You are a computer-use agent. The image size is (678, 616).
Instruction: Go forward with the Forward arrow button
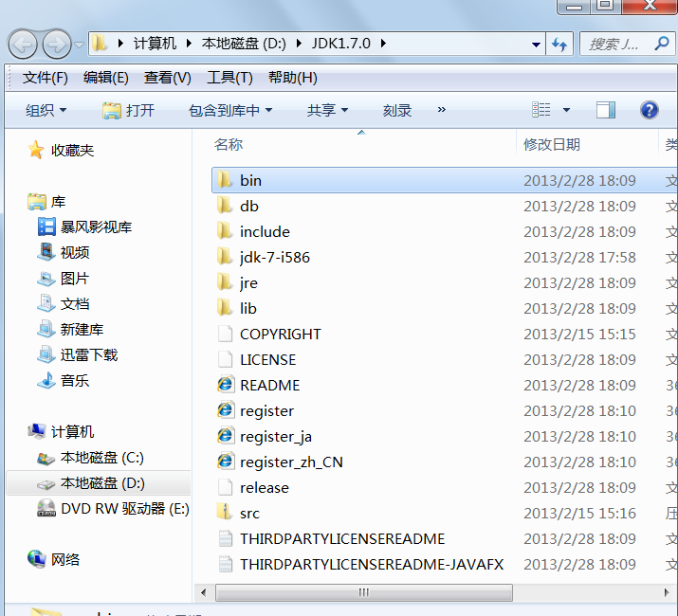point(57,45)
